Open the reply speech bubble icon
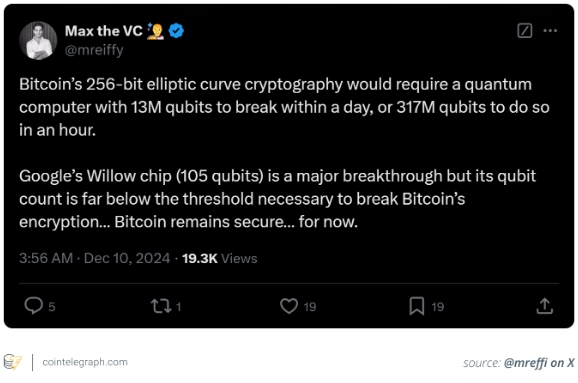Image resolution: width=578 pixels, height=383 pixels. pos(34,306)
